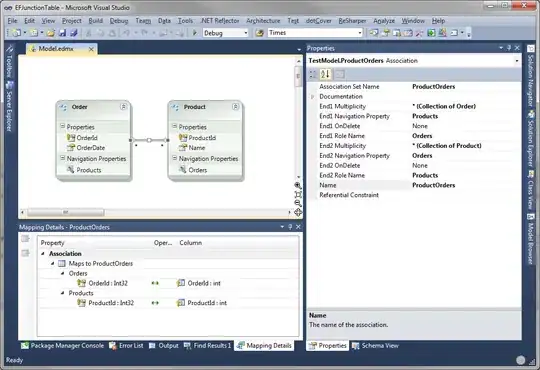This screenshot has height=370, width=540.
Task: Click the Save All toolbar icon
Action: (73, 33)
